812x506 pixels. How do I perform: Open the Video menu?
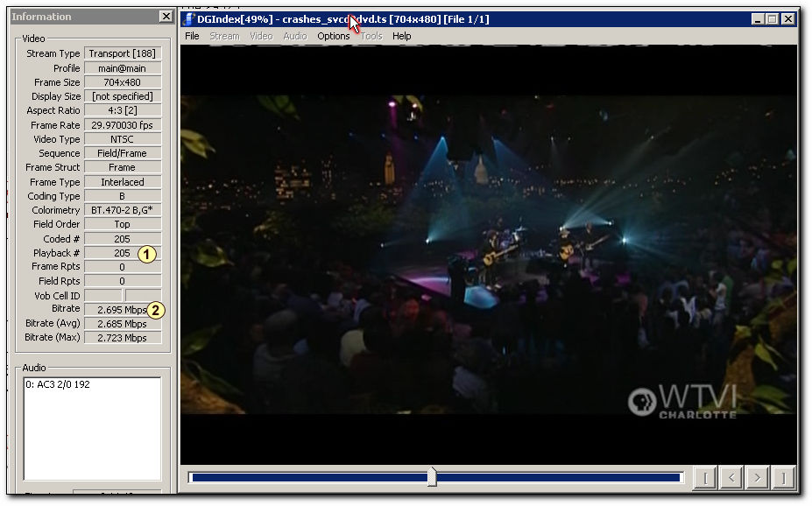click(261, 36)
